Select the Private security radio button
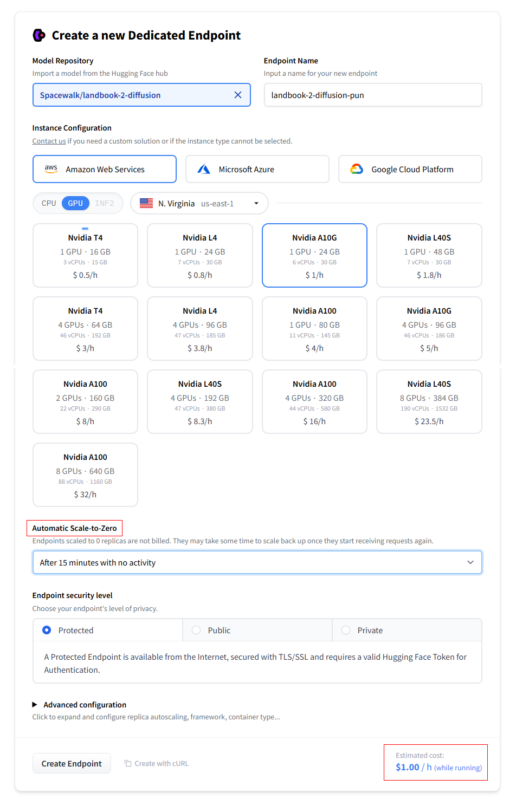Viewport: 516px width, 812px height. point(346,631)
